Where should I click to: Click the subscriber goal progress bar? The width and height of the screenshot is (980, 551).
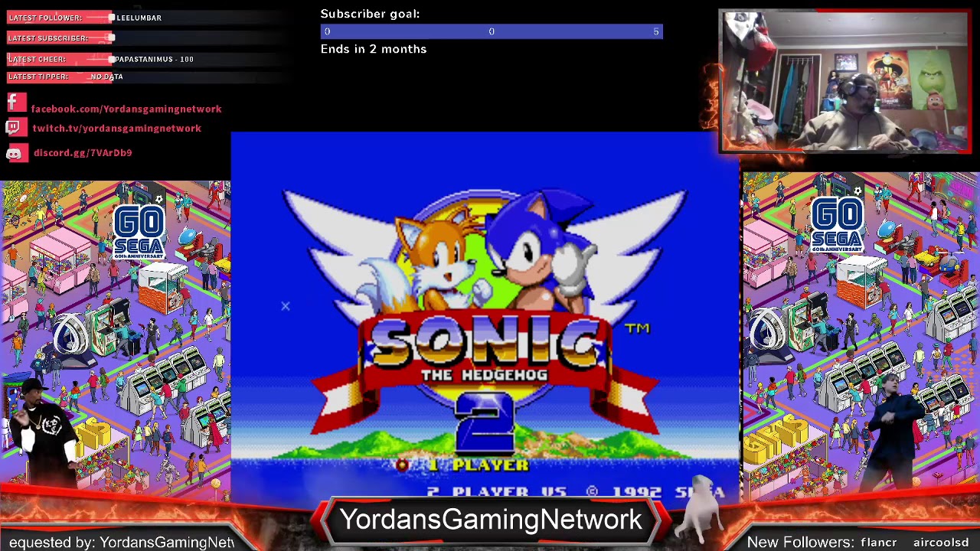tap(492, 31)
